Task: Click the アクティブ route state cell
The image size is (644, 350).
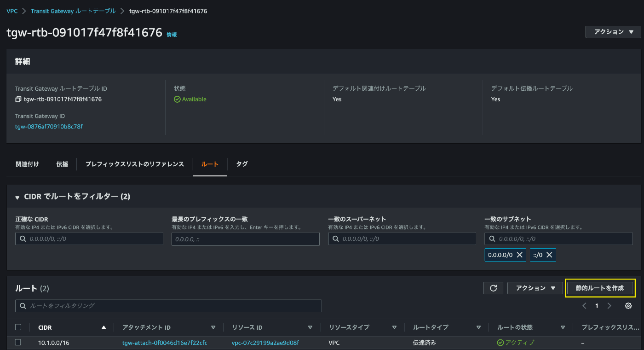Action: pyautogui.click(x=516, y=343)
